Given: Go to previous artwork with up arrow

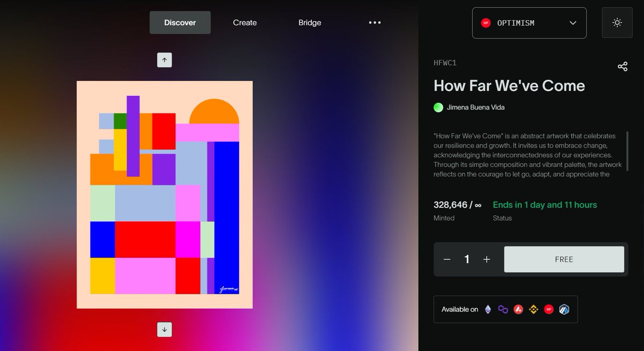Looking at the screenshot, I should [x=164, y=60].
